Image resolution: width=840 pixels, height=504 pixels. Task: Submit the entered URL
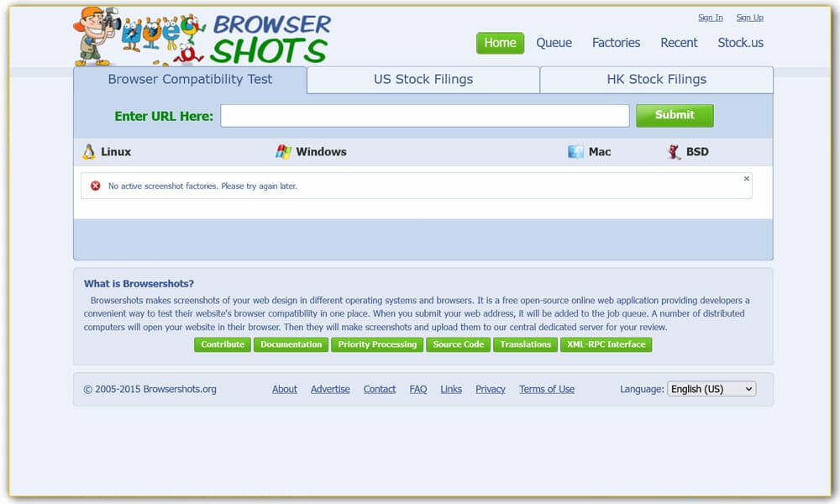pyautogui.click(x=675, y=115)
